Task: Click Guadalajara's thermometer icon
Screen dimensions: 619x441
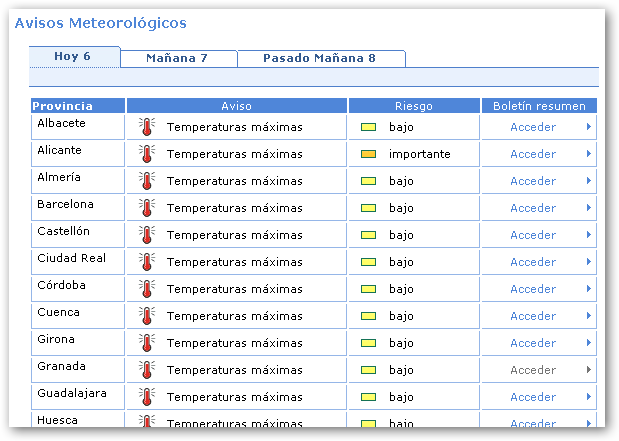Action: coord(147,397)
